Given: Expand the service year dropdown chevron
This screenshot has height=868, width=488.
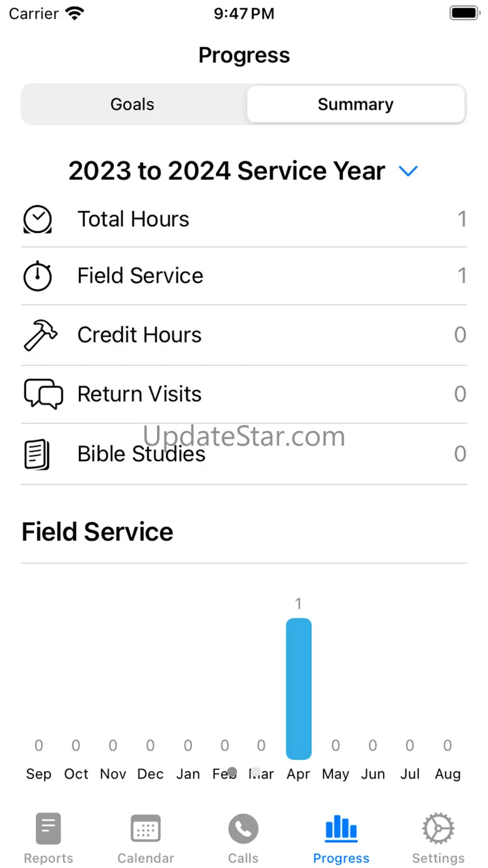Looking at the screenshot, I should coord(408,171).
